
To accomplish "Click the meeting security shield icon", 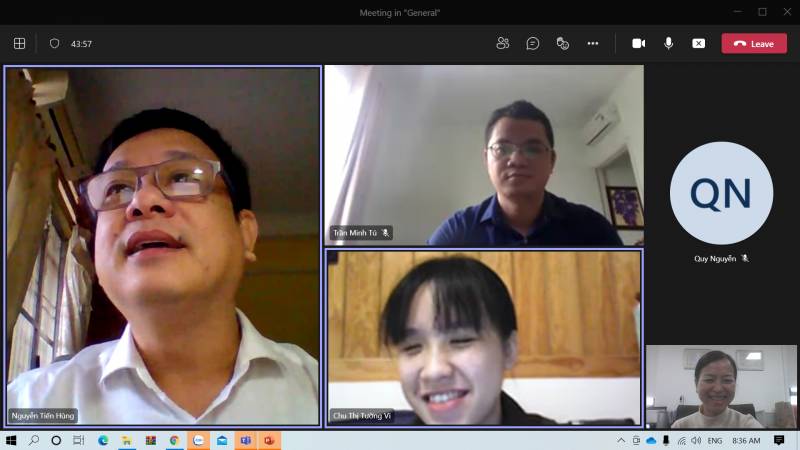I will 54,43.
